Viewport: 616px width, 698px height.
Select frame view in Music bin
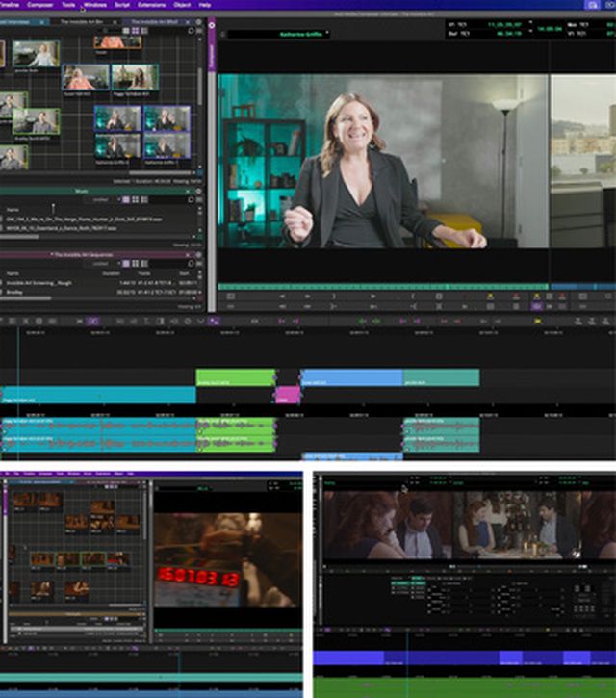136,200
